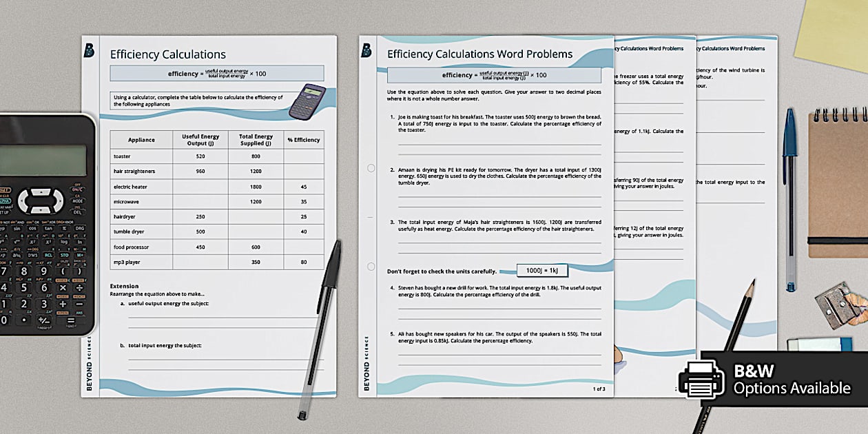Viewport: 868px width, 434px height.
Task: Select the 1000J = 1kJ reminder box
Action: [x=541, y=271]
